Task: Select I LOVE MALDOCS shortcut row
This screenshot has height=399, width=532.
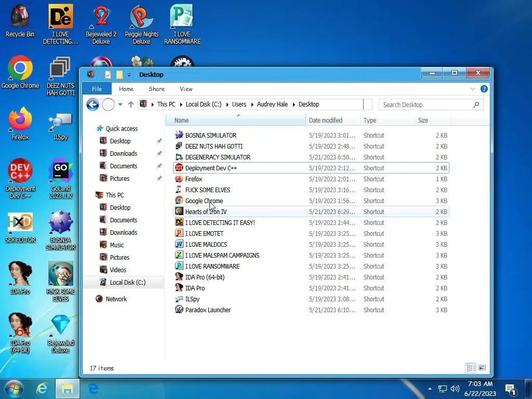Action: point(311,244)
